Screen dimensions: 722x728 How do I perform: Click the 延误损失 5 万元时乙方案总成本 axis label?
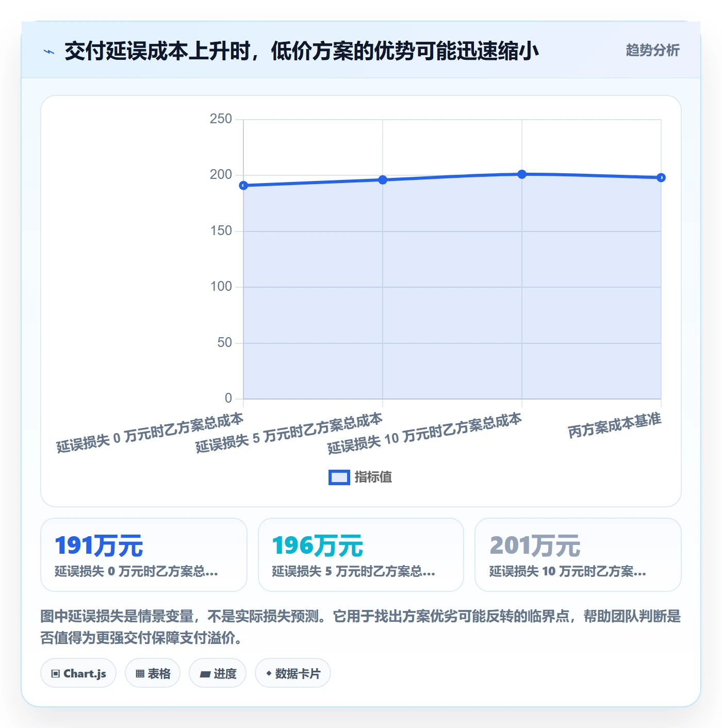(x=289, y=433)
